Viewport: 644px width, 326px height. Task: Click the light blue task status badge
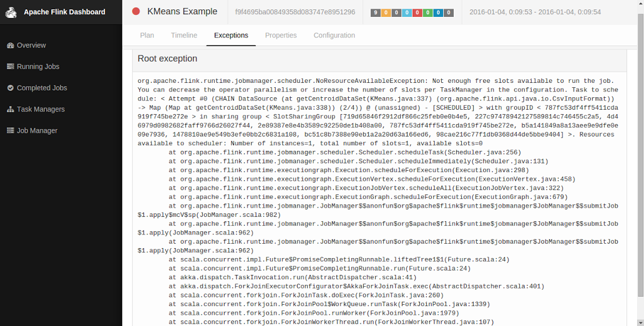tap(407, 12)
